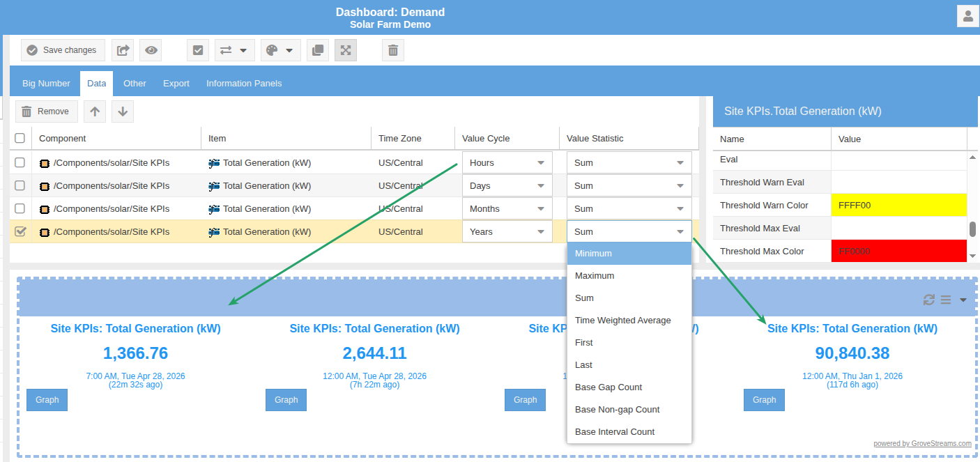Click the Remove button
Screen dimensions: 980x462
(x=46, y=111)
